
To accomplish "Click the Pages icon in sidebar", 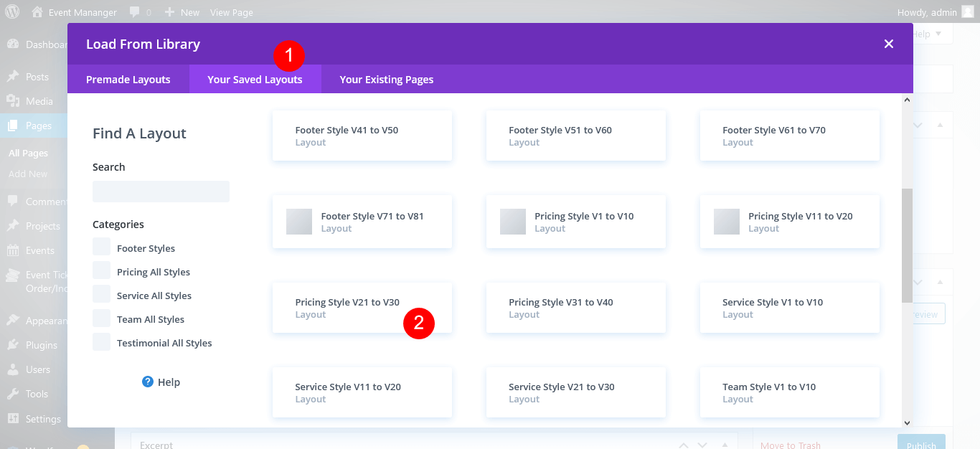I will (x=13, y=126).
